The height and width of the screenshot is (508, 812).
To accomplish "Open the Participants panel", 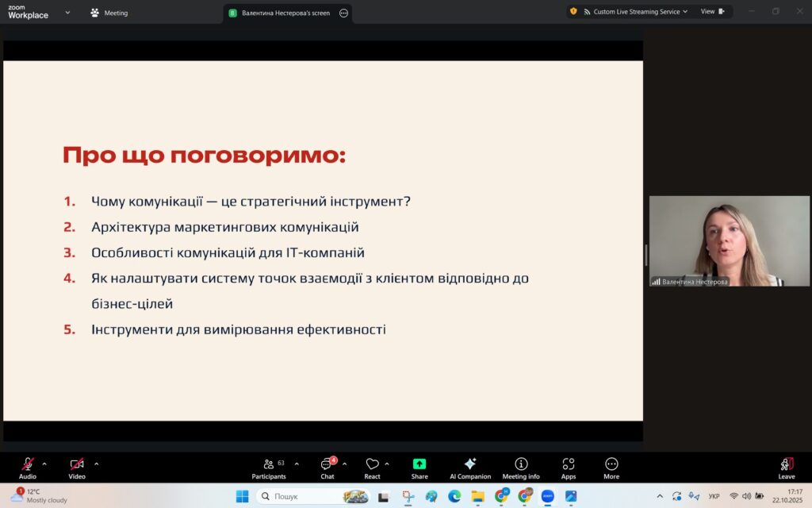I will pos(269,467).
